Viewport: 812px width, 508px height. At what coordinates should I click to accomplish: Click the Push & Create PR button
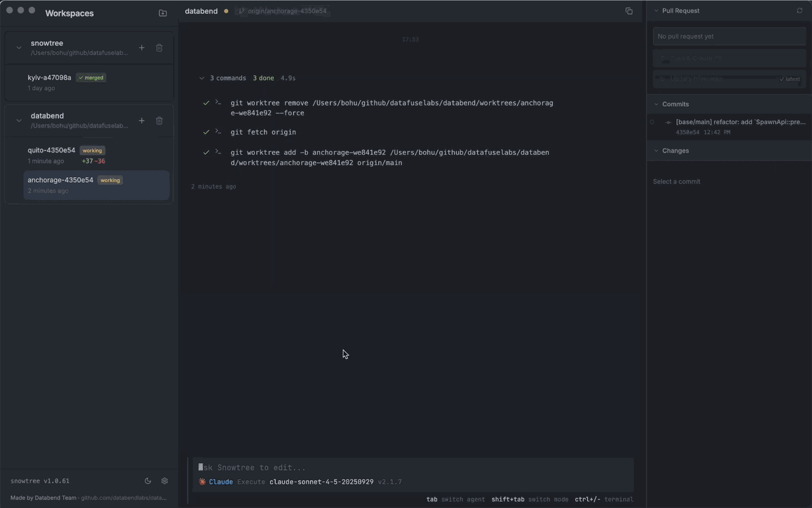[729, 58]
